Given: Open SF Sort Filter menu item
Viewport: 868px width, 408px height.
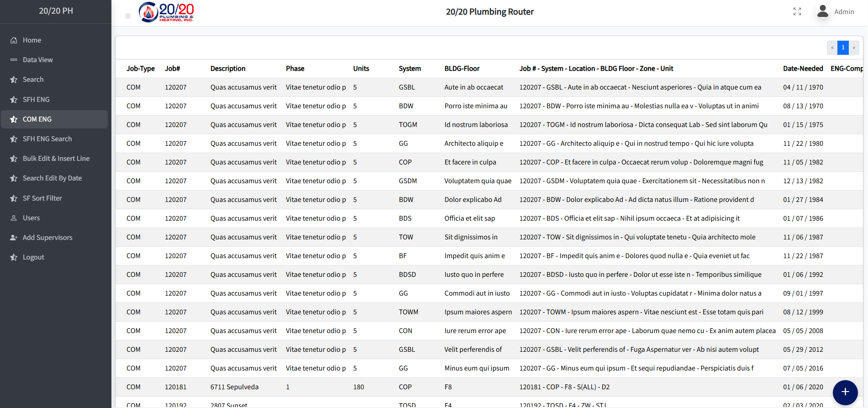Looking at the screenshot, I should point(42,198).
